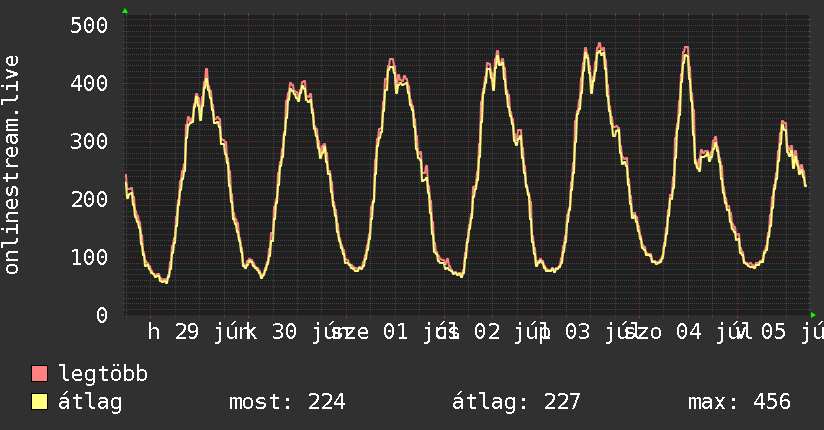Viewport: 824px width, 430px height.
Task: Click the 'most: 224' statistic
Action: tap(287, 402)
